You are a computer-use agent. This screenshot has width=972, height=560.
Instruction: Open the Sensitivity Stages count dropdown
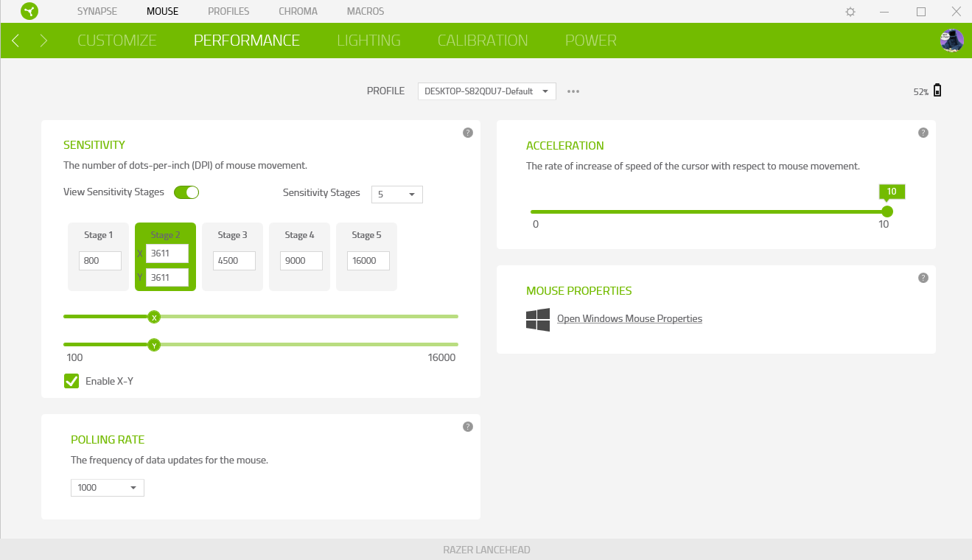pyautogui.click(x=396, y=195)
